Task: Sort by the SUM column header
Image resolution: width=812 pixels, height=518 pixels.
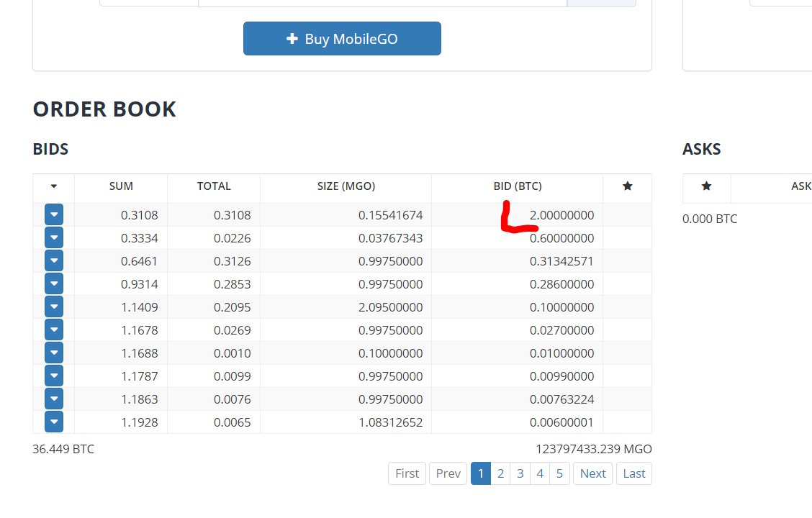Action: pyautogui.click(x=121, y=186)
